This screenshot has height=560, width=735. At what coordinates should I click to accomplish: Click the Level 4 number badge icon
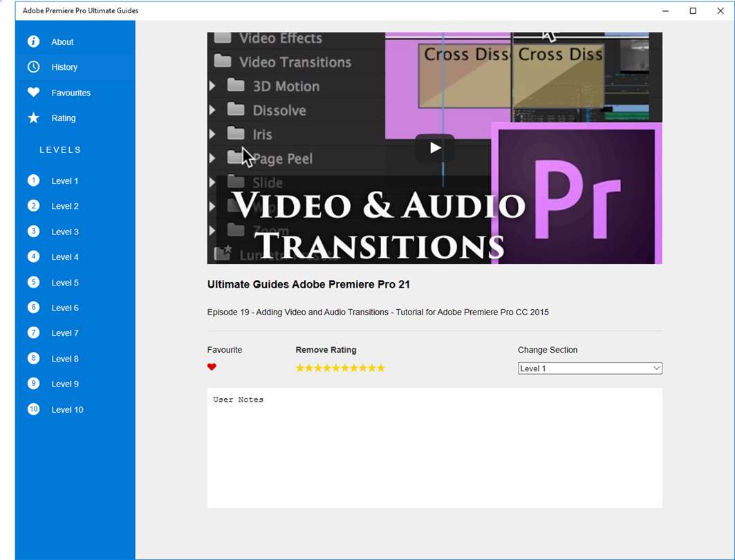pos(33,256)
